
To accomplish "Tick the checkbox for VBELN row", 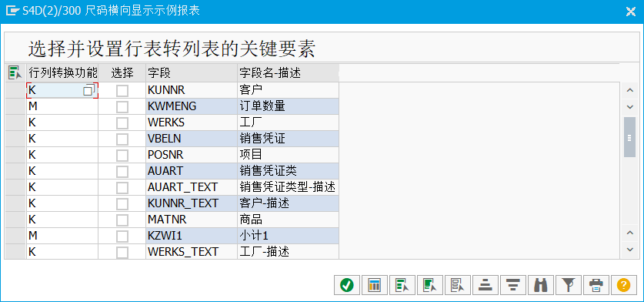I will tap(122, 139).
